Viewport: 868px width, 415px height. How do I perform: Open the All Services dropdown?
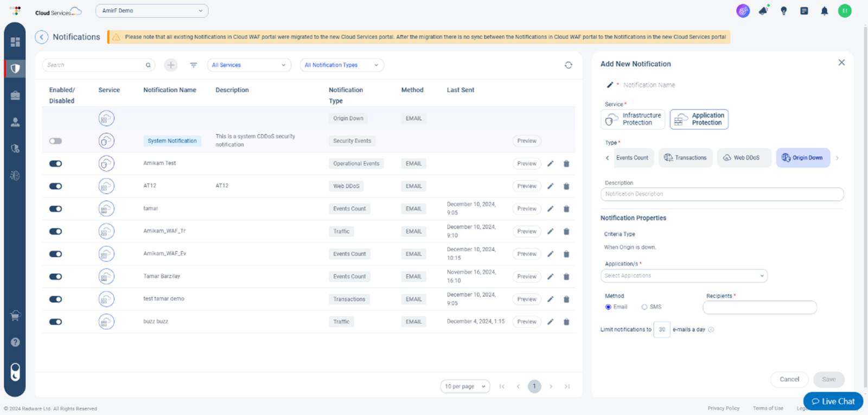(249, 65)
